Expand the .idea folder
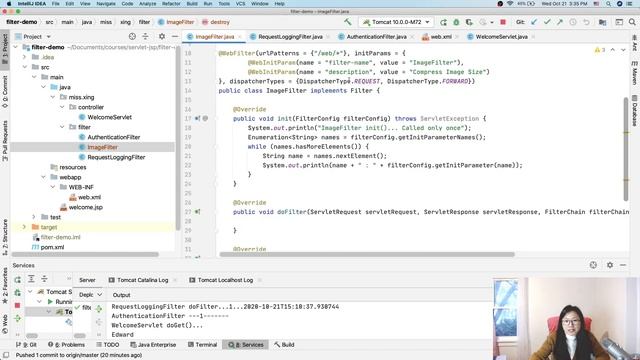This screenshot has width=640, height=360. pyautogui.click(x=25, y=57)
